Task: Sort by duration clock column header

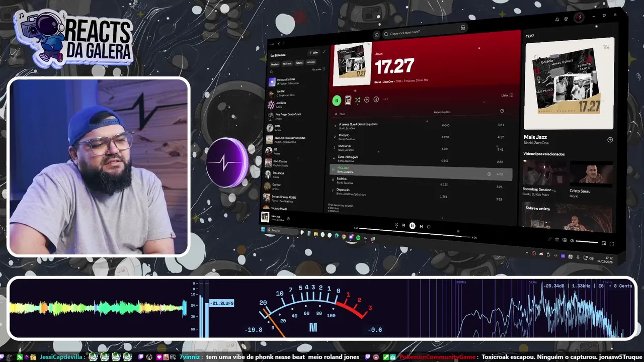Action: 502,111
